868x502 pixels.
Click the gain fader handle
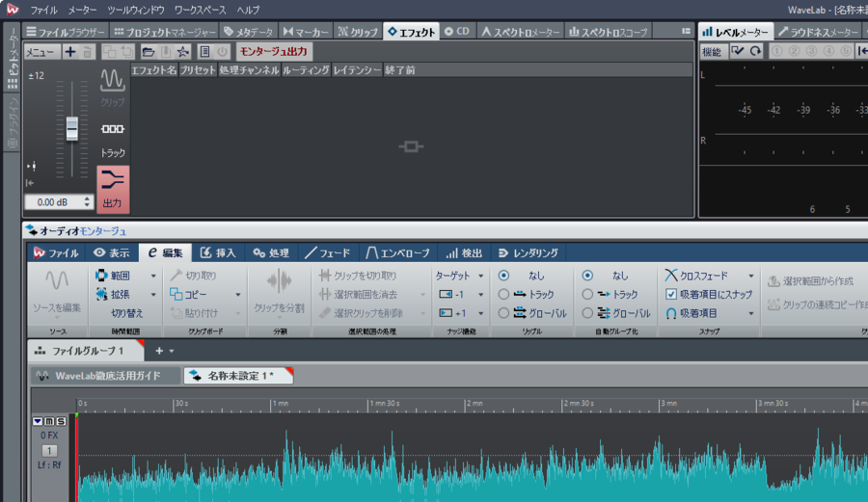click(72, 128)
